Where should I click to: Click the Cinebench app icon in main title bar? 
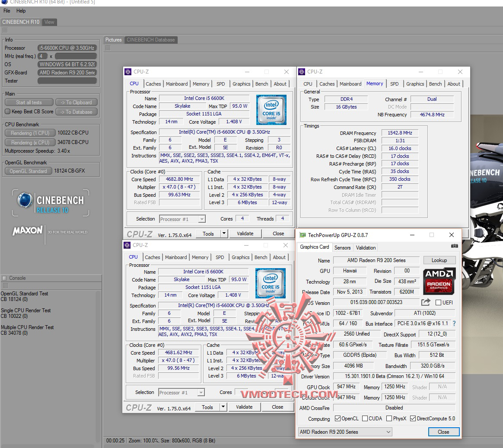tap(4, 2)
